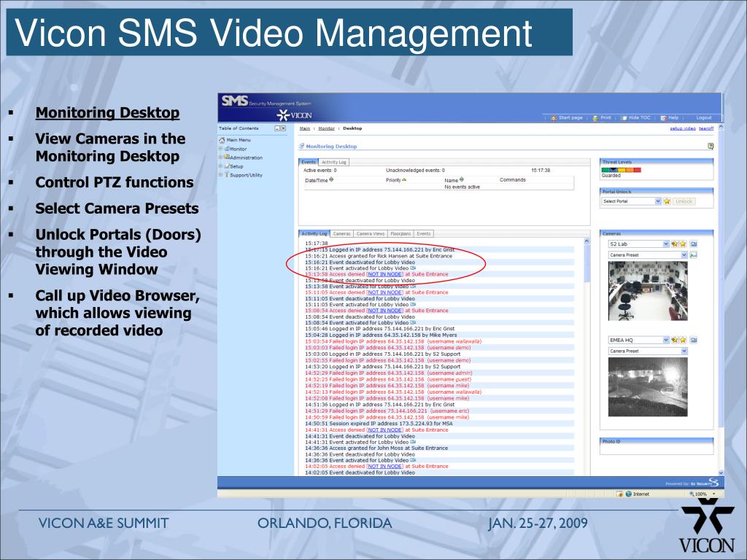Screen dimensions: 747x560
Task: Click the first star icon beside EMEA HQ
Action: [675, 340]
